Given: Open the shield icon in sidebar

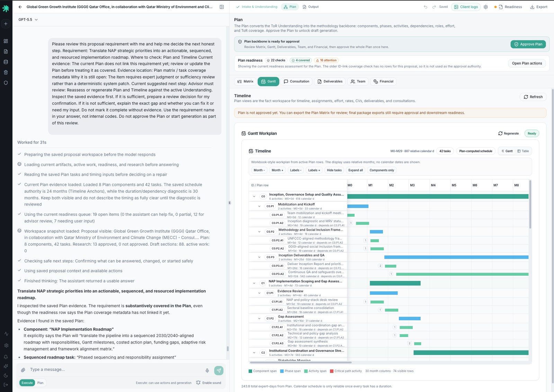Looking at the screenshot, I should point(6,83).
